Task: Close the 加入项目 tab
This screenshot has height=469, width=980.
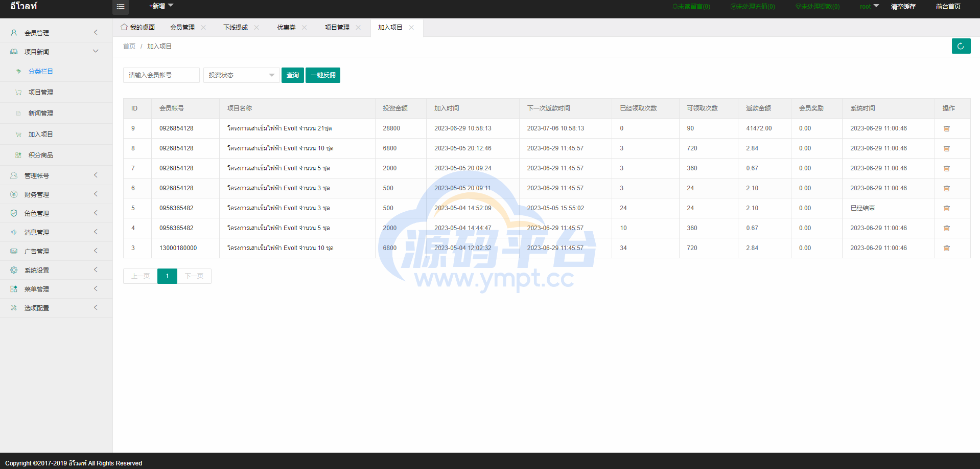Action: click(x=411, y=28)
